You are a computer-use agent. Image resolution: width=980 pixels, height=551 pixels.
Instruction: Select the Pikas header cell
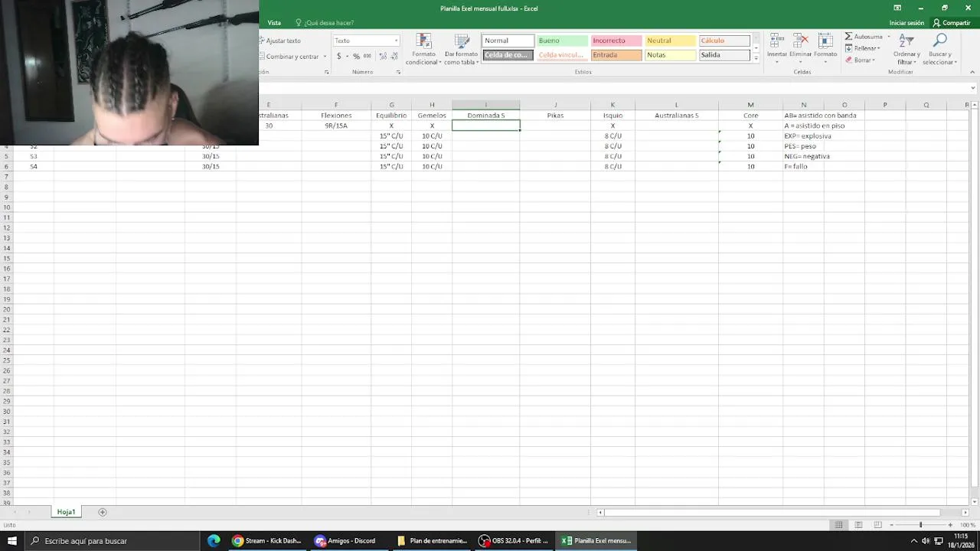[555, 116]
